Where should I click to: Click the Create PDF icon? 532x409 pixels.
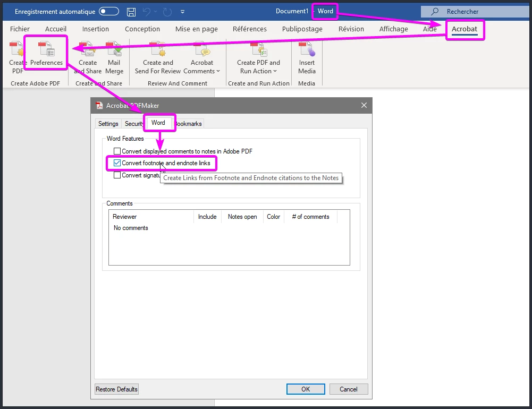point(16,49)
